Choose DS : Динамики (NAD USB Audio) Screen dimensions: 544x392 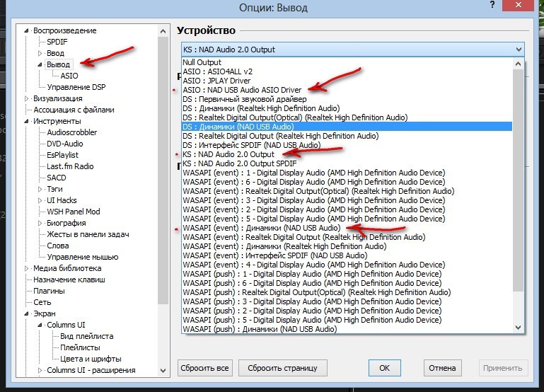point(347,127)
